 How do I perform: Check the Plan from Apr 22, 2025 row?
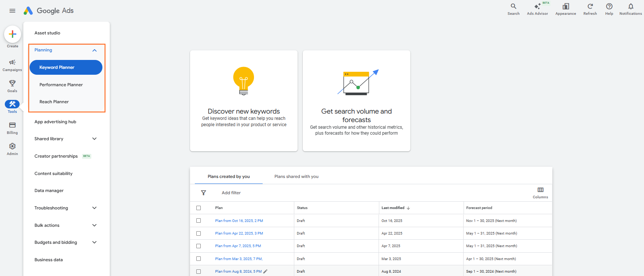point(199,233)
